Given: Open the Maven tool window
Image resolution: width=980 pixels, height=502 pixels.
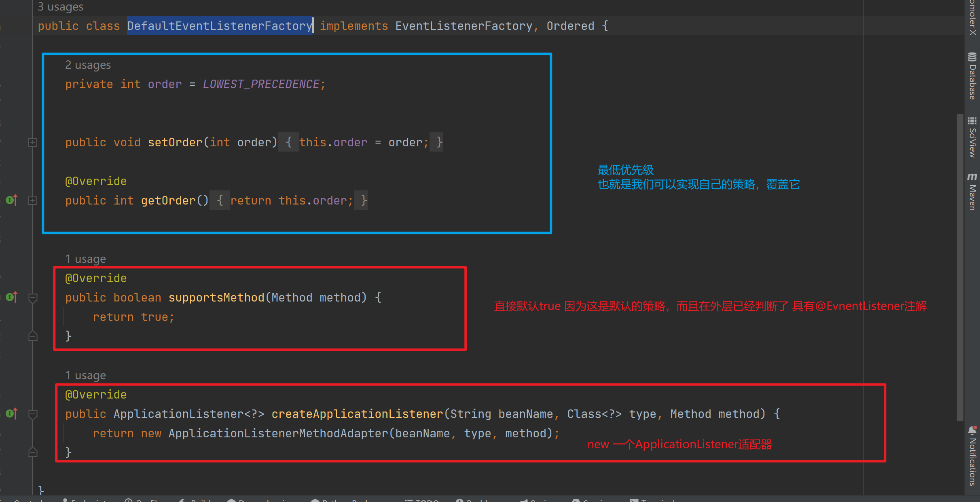Looking at the screenshot, I should [x=972, y=192].
